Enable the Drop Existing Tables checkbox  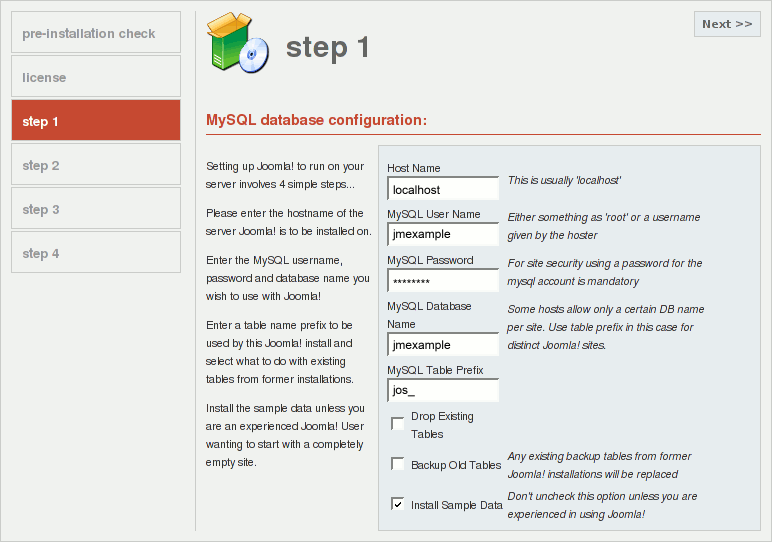[397, 423]
